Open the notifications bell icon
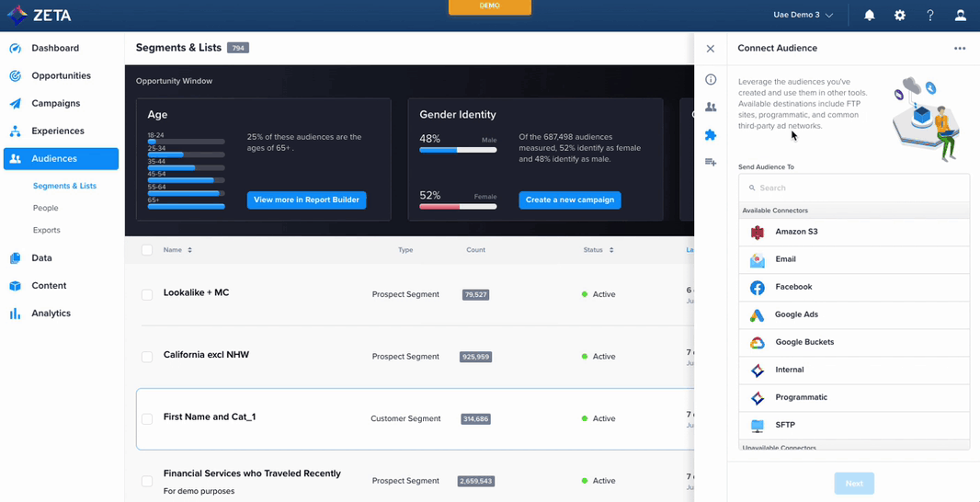 [869, 16]
